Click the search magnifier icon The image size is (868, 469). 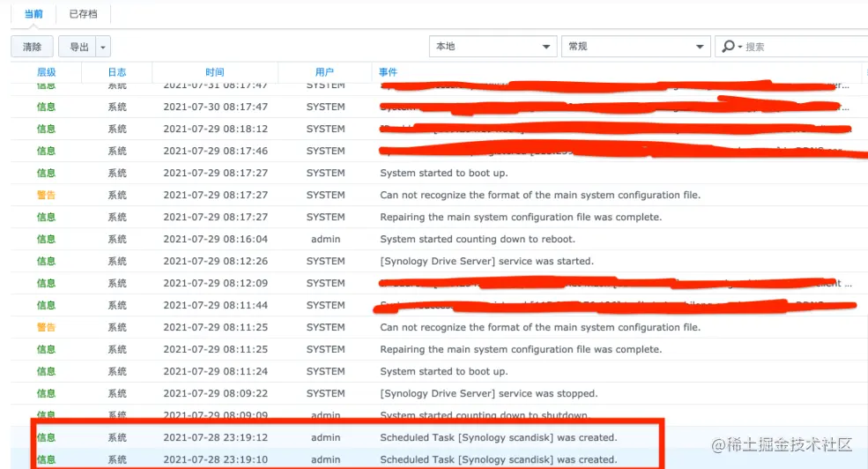[729, 47]
